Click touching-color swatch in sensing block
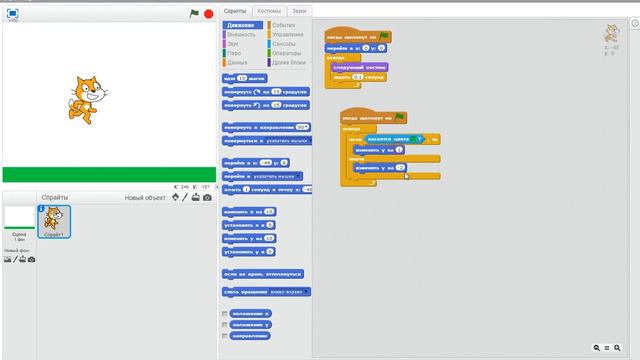Viewport: 640px width, 360px height. point(413,139)
